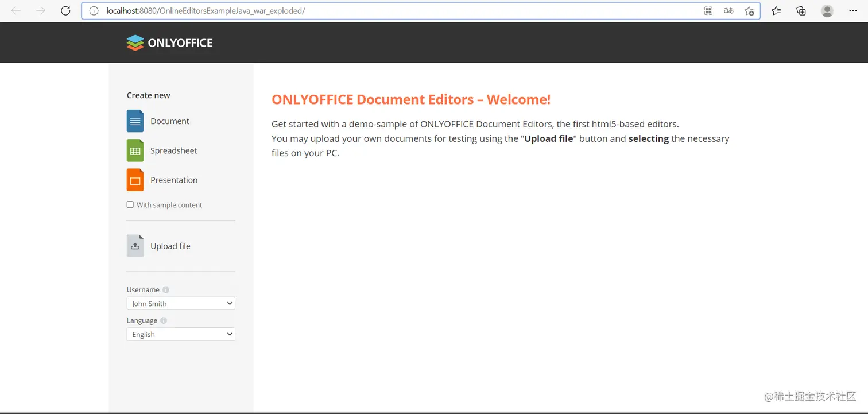The image size is (868, 414).
Task: Open the Language info tooltip icon
Action: [164, 320]
